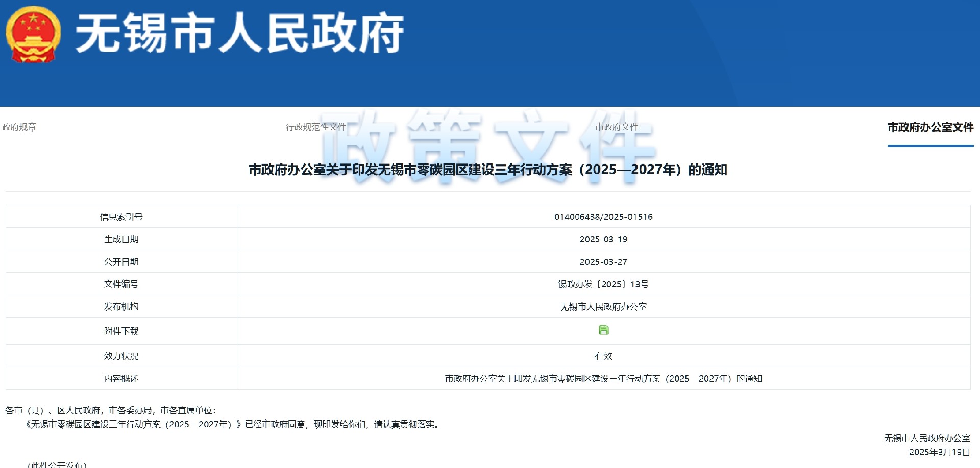Click the signature date 2025年3月19日
The width and height of the screenshot is (980, 468).
tap(939, 452)
